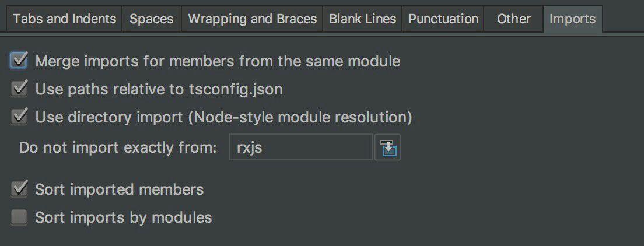Open the expand dialog icon beside rxjs field
The height and width of the screenshot is (246, 644).
click(387, 147)
